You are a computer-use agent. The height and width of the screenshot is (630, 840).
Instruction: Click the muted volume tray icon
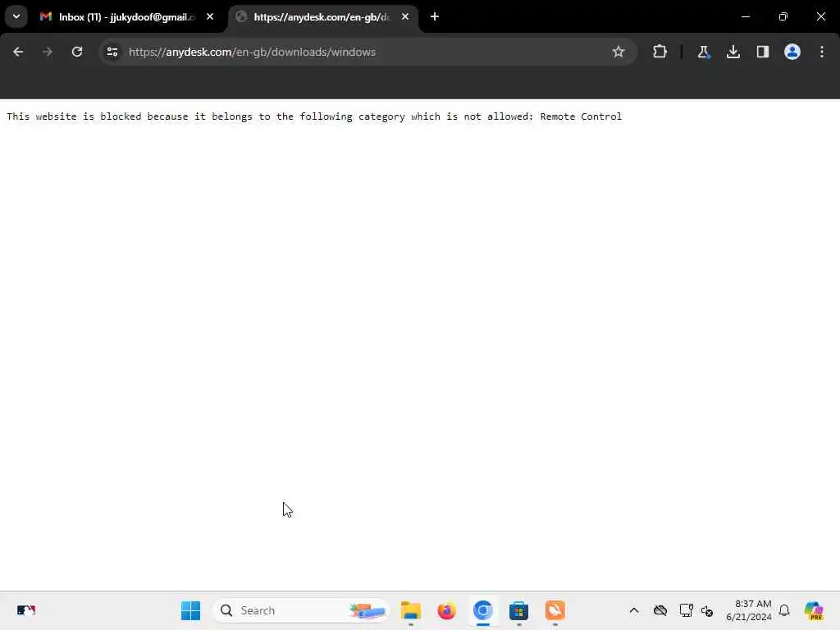point(707,610)
